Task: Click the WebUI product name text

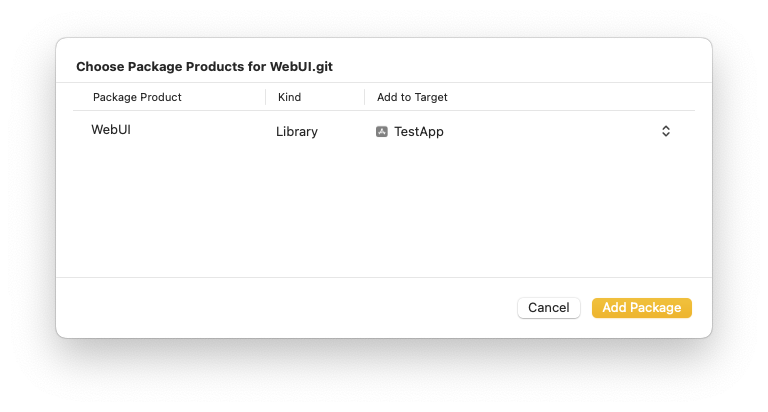Action: [x=111, y=130]
